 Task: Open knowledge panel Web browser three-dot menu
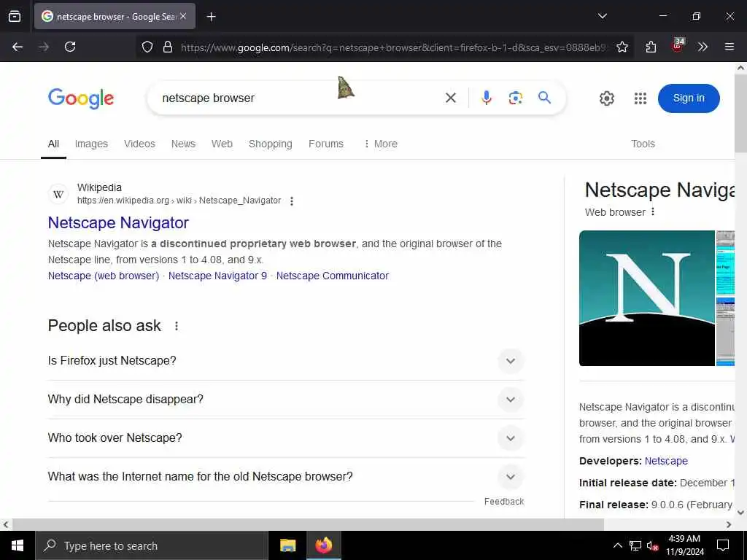(x=653, y=211)
